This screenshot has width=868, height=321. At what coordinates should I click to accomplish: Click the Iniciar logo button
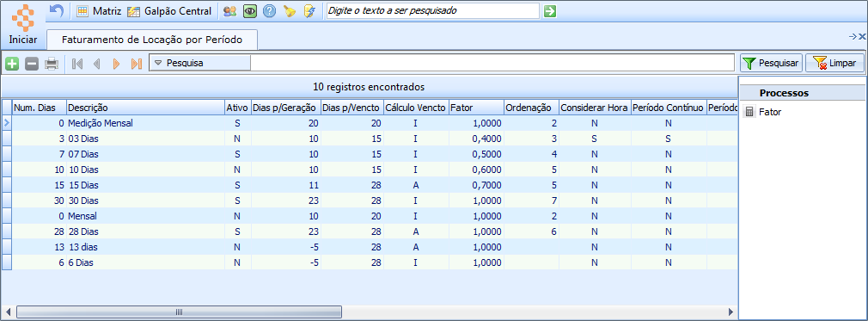(22, 24)
